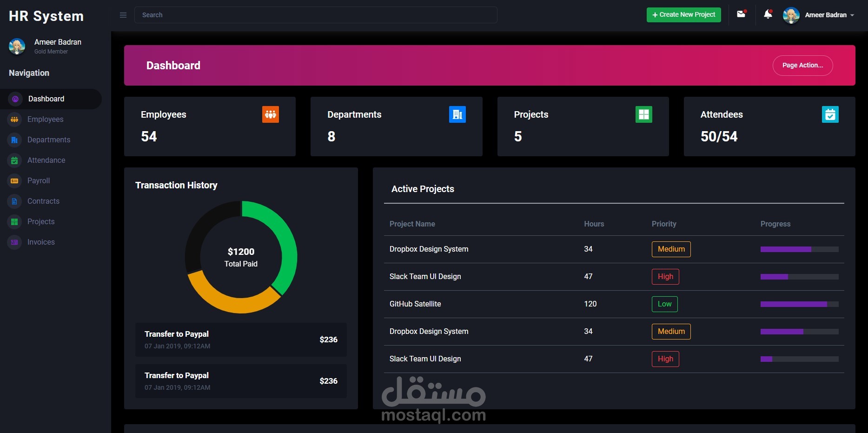The height and width of the screenshot is (433, 868).
Task: Open Employees in the sidebar
Action: coord(46,120)
